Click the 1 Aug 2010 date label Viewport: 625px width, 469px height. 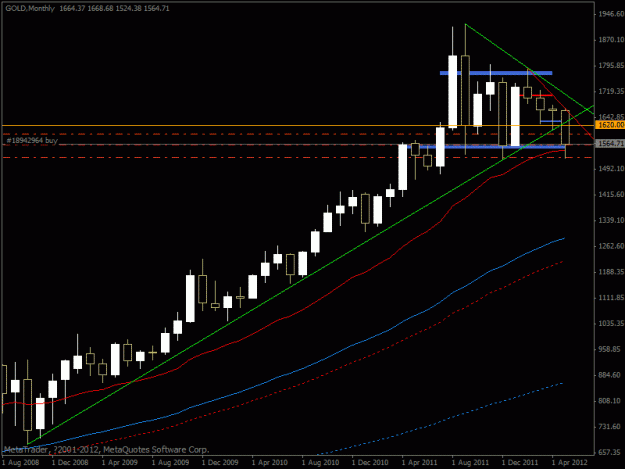tap(320, 463)
